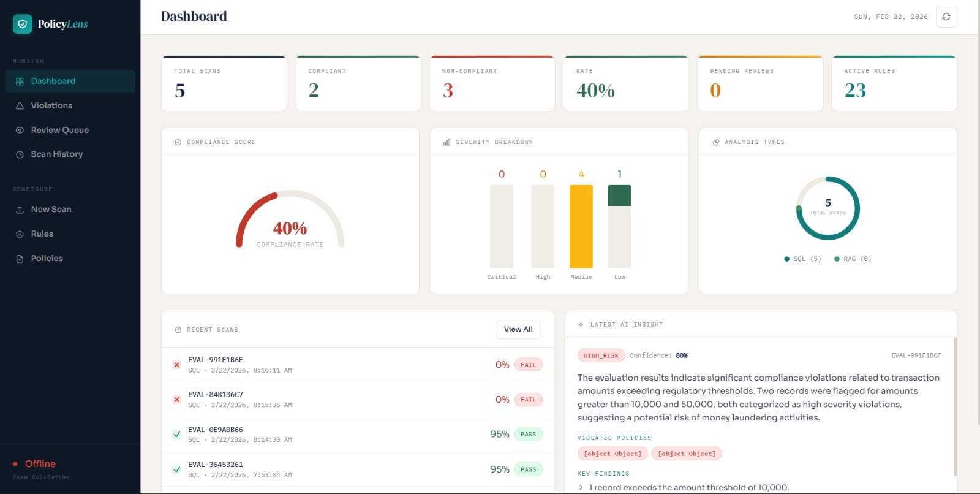The height and width of the screenshot is (494, 980).
Task: Click the Policies document icon
Action: point(20,259)
